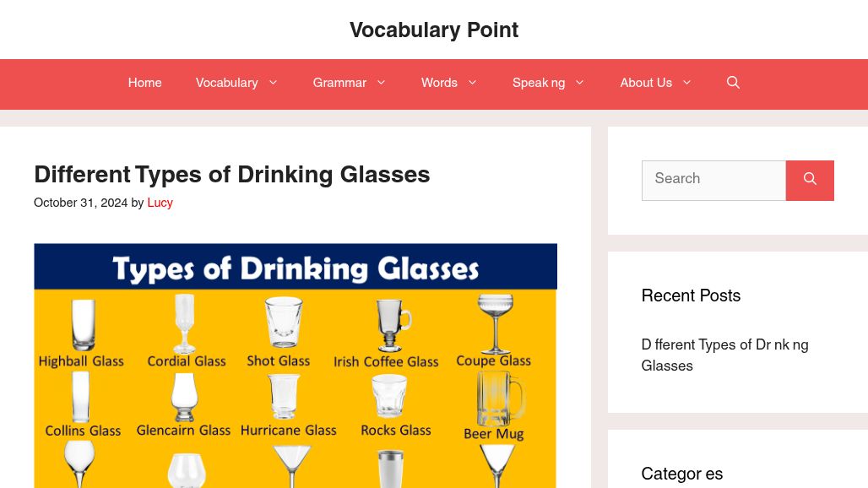The image size is (868, 488).
Task: Click the author link Lucy
Action: tap(160, 203)
